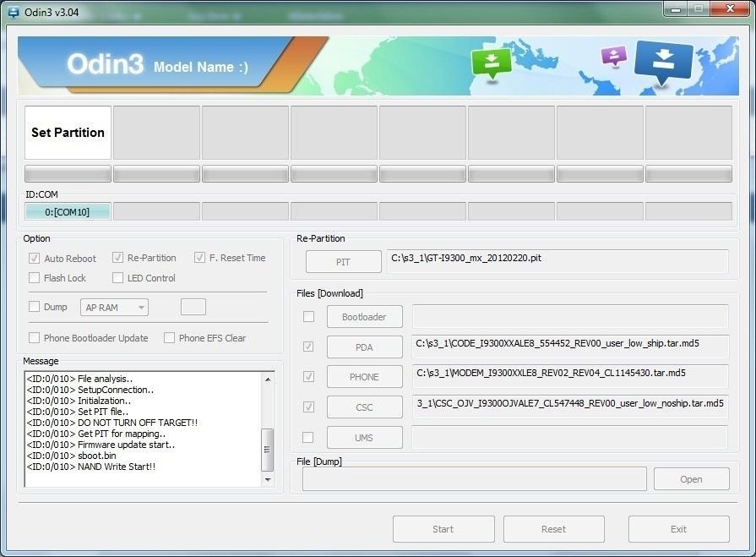Tick the Dump checkbox
756x557 pixels.
(34, 307)
